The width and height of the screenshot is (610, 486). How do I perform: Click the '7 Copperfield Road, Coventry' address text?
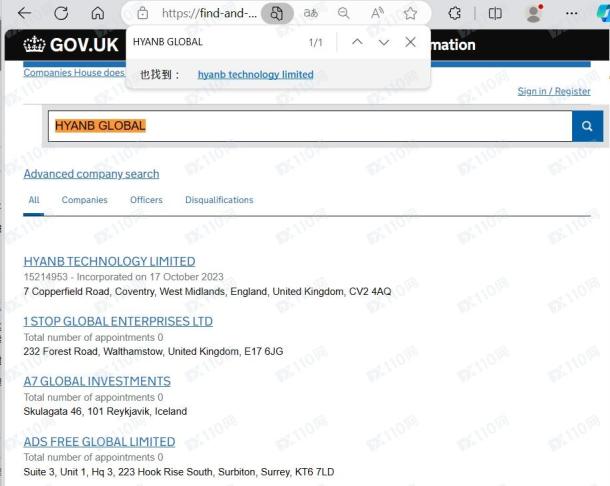click(207, 291)
